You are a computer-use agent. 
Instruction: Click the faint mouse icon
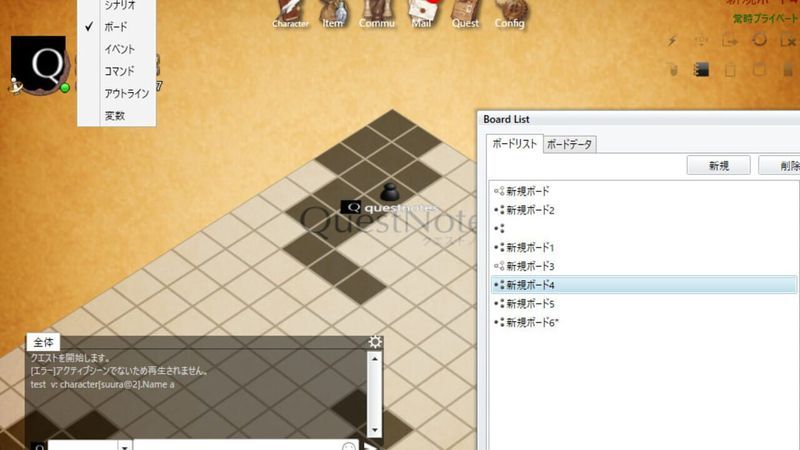[x=673, y=69]
